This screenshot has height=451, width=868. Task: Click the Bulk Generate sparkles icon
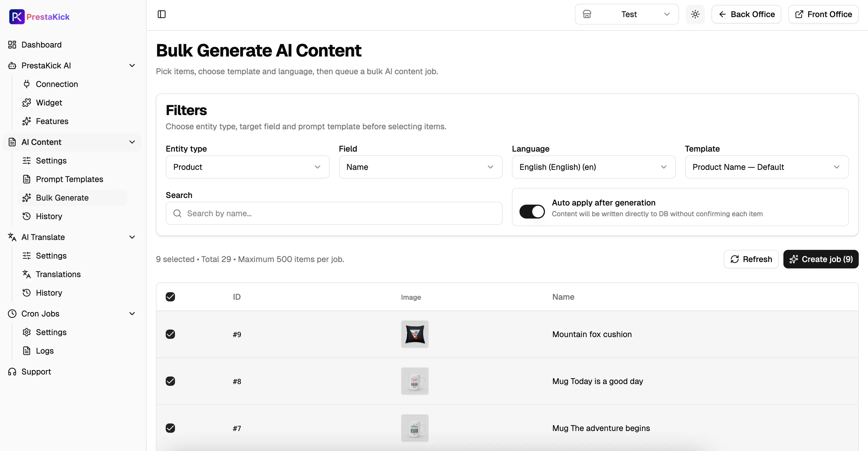(27, 197)
